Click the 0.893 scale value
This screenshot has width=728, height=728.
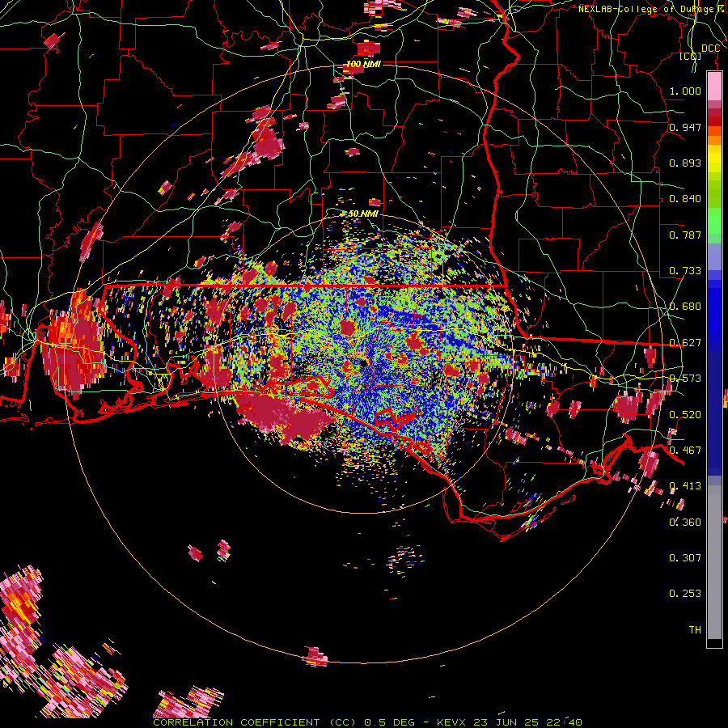coord(685,163)
